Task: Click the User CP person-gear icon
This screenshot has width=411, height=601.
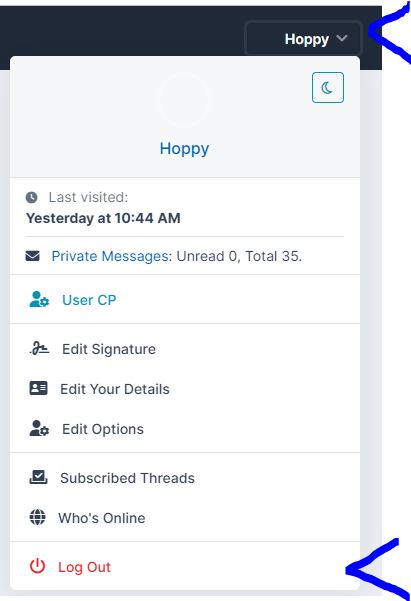Action: click(39, 299)
